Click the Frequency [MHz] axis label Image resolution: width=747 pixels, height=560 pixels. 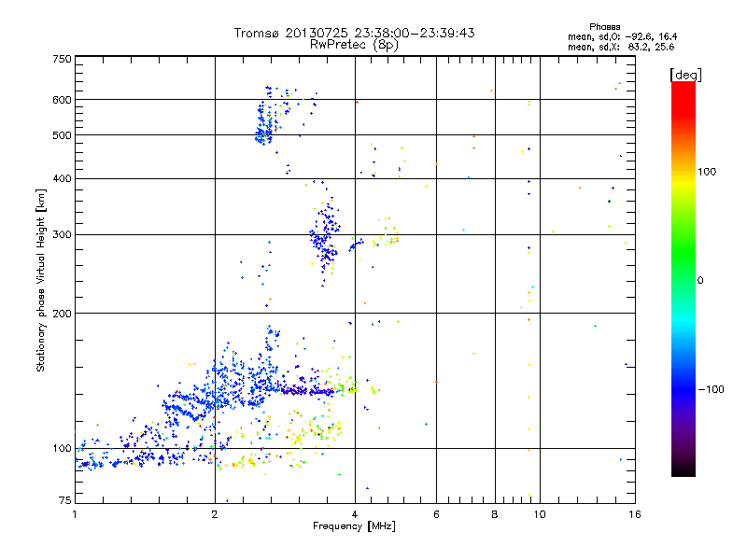point(354,526)
